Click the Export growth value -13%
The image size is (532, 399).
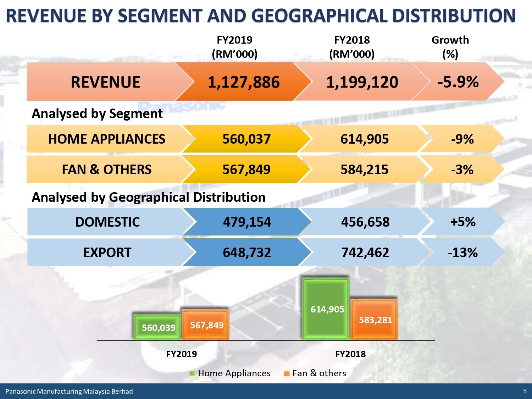(x=462, y=253)
